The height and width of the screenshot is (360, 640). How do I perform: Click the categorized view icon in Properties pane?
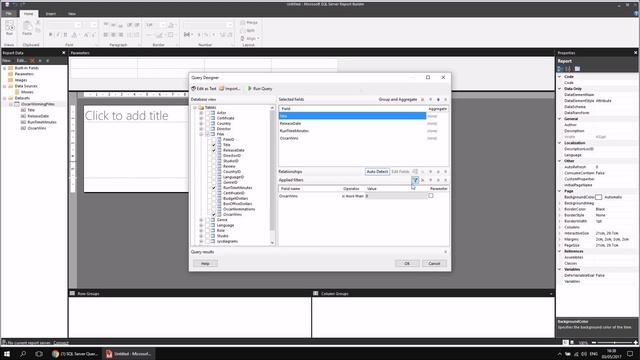(561, 69)
